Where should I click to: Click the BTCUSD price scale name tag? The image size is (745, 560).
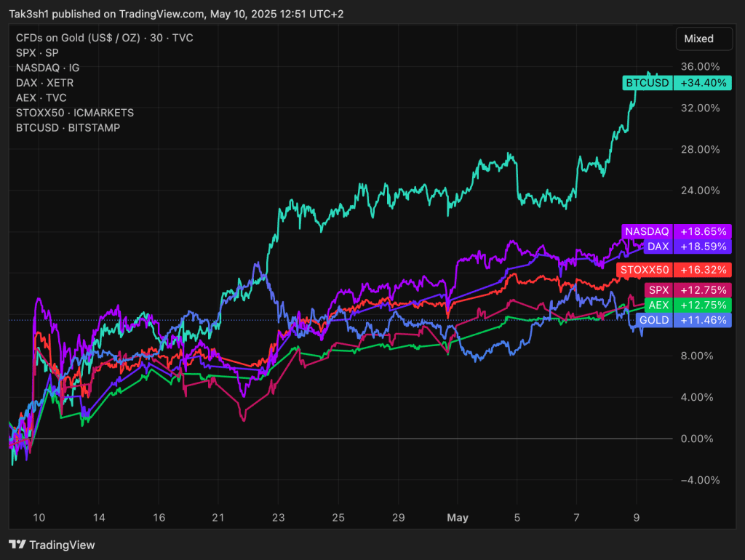pos(648,83)
